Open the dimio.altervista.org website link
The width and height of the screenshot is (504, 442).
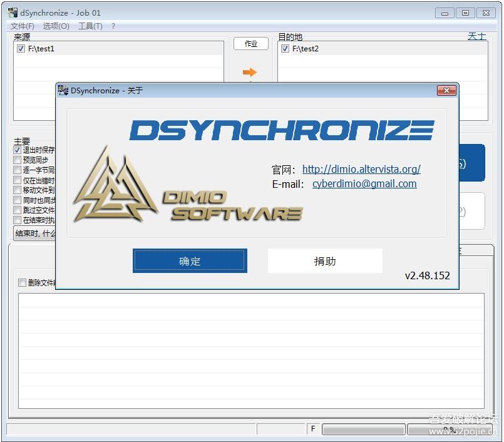coord(361,169)
